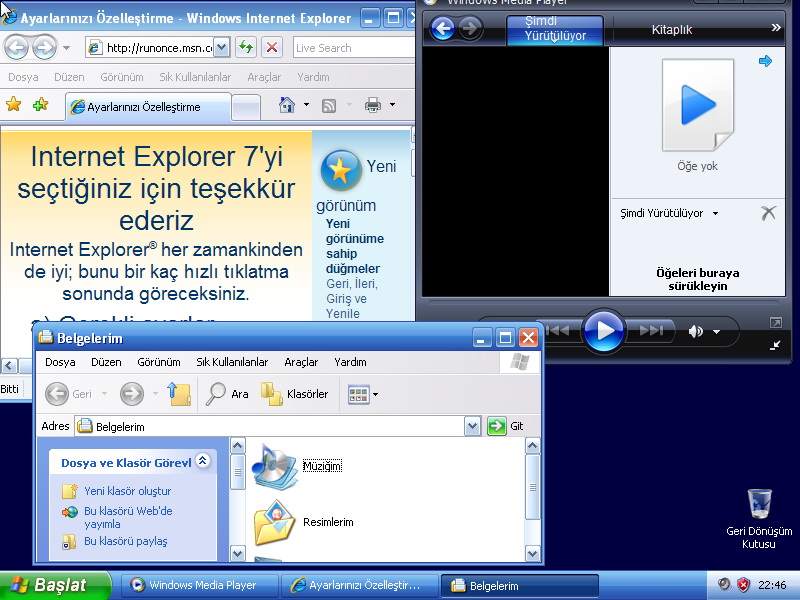Mute the sound in Windows Media Player
Image resolution: width=800 pixels, height=600 pixels.
(x=695, y=332)
